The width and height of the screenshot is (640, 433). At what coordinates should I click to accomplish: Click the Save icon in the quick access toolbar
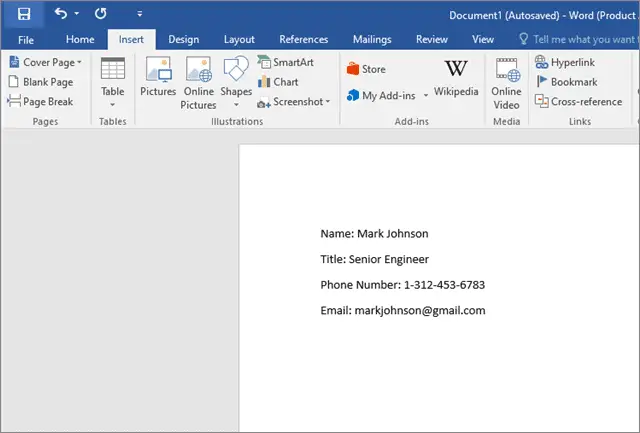point(24,14)
